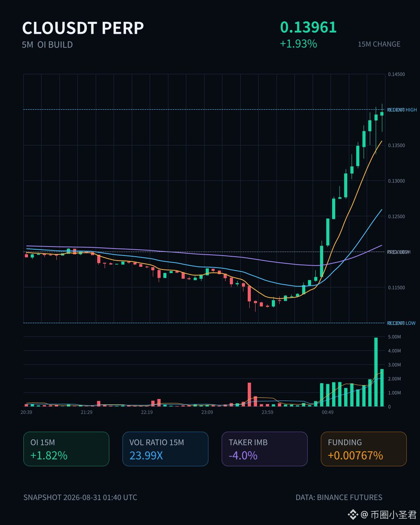
Task: Click the RECENT HIGH line label
Action: pos(402,110)
